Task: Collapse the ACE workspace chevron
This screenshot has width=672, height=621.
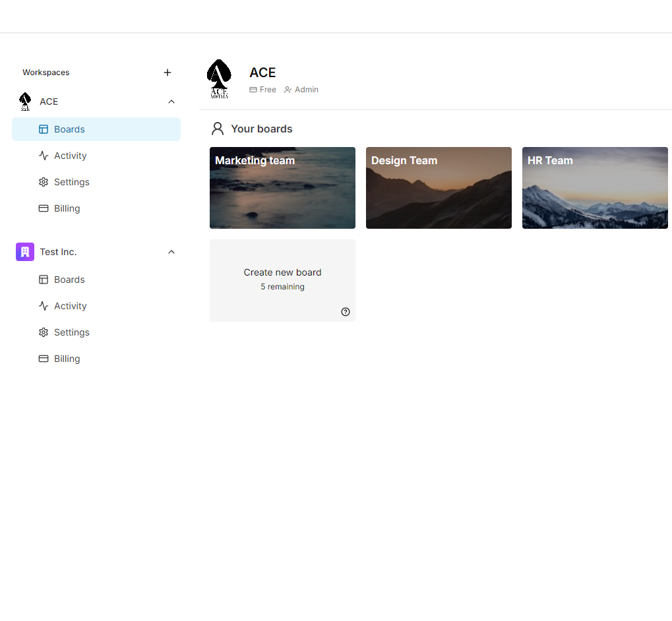Action: point(171,102)
